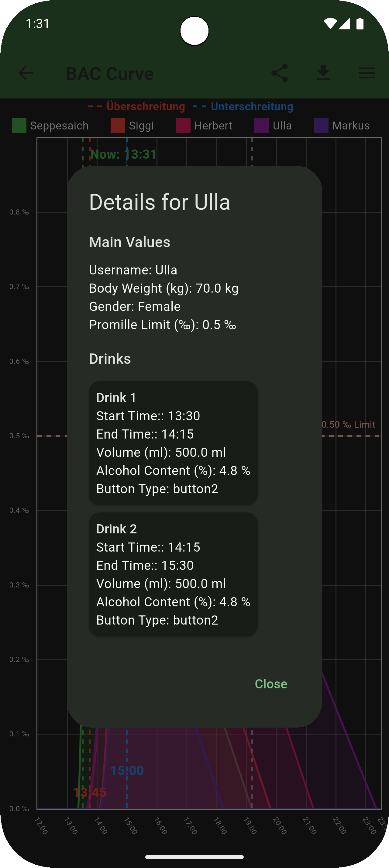Tap the 13:45 timeline marker label
Viewport: 389px width, 868px height.
[90, 793]
